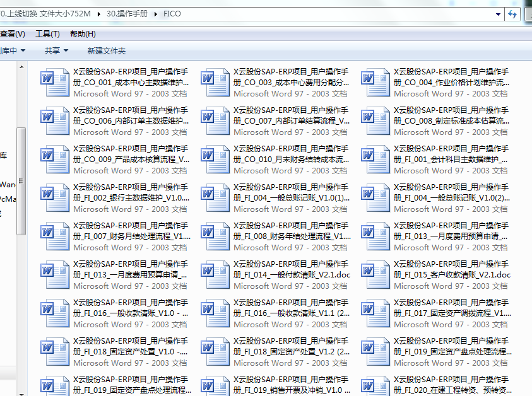
Task: Click the refresh button beside the address bar
Action: pos(514,14)
